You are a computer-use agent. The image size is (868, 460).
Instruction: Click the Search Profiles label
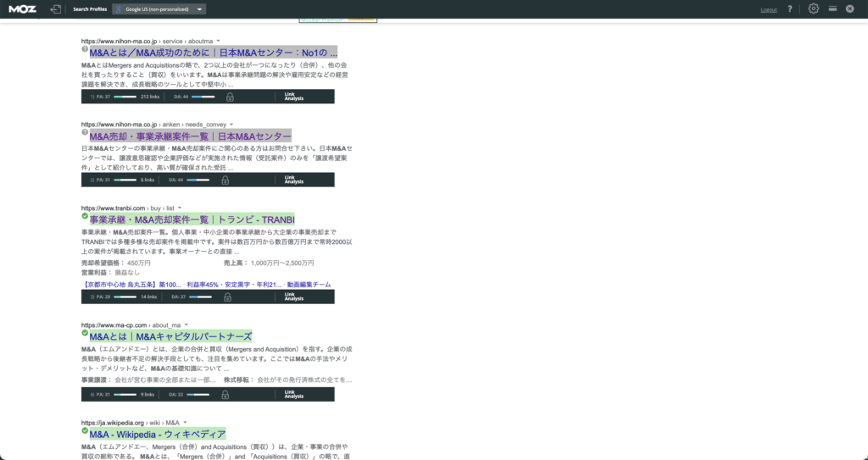tap(90, 9)
